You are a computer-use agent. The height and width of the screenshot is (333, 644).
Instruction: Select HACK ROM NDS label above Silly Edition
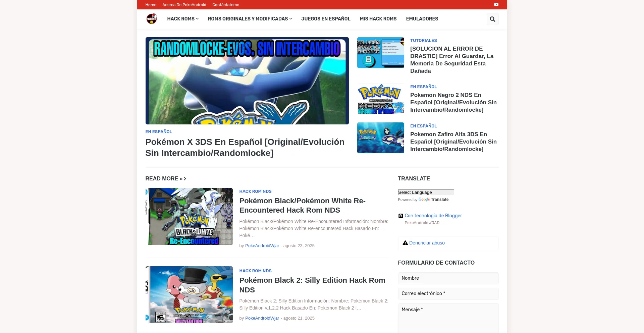click(255, 271)
